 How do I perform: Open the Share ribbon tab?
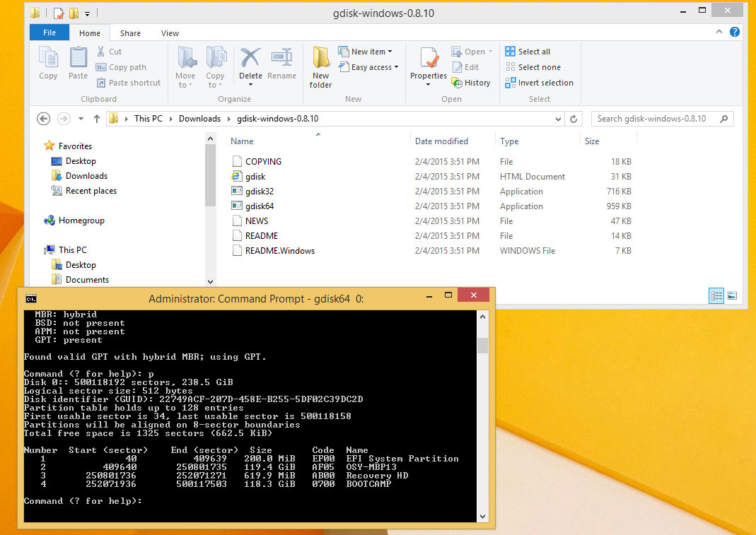point(130,33)
